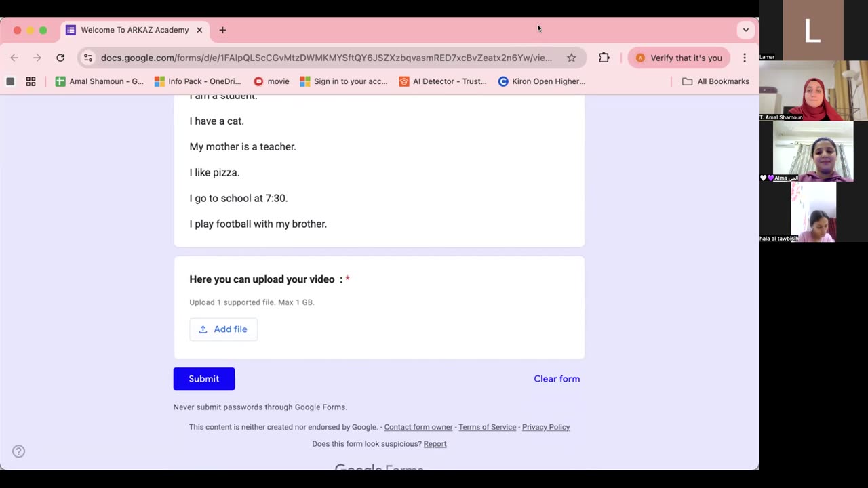The height and width of the screenshot is (488, 868).
Task: Open the Extensions puzzle icon
Action: click(x=604, y=58)
